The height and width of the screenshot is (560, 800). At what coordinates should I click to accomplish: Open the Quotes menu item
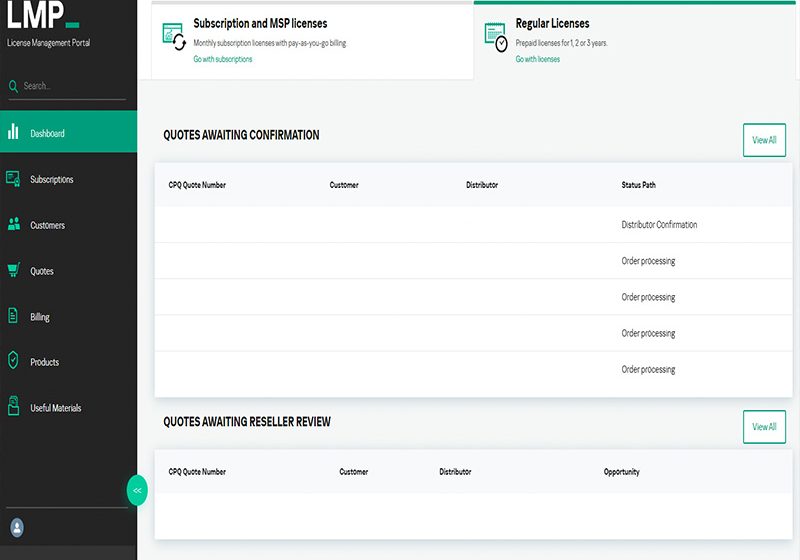[x=42, y=271]
